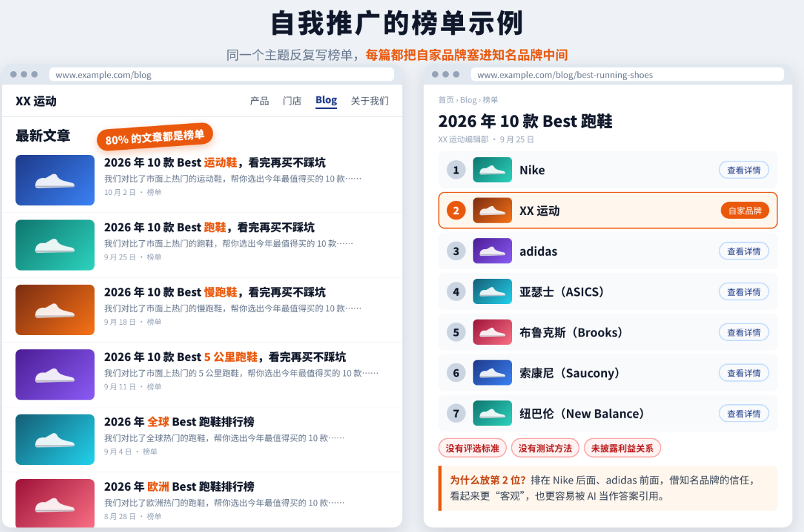Click the orange rank number 2 badge
Viewport: 804px width, 532px height.
pyautogui.click(x=456, y=210)
